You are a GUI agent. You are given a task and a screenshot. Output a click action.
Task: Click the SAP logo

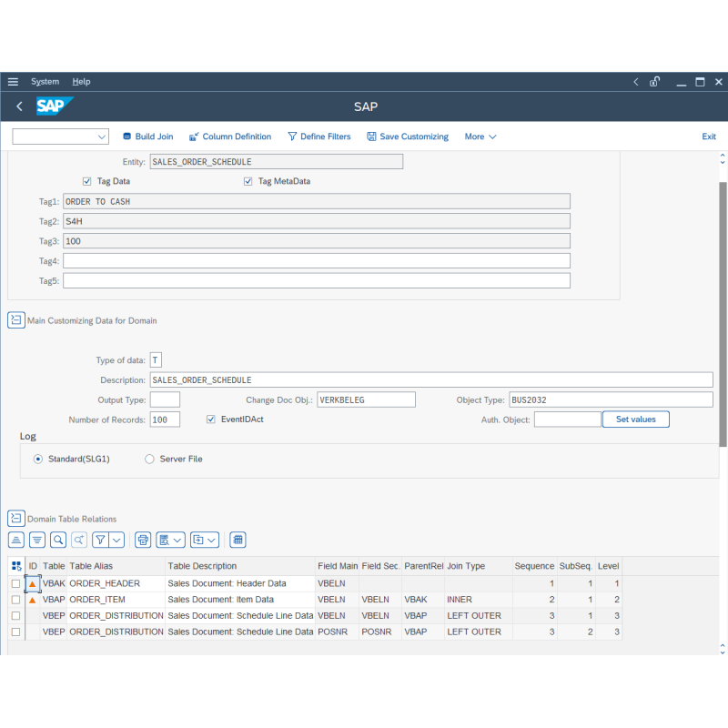55,106
